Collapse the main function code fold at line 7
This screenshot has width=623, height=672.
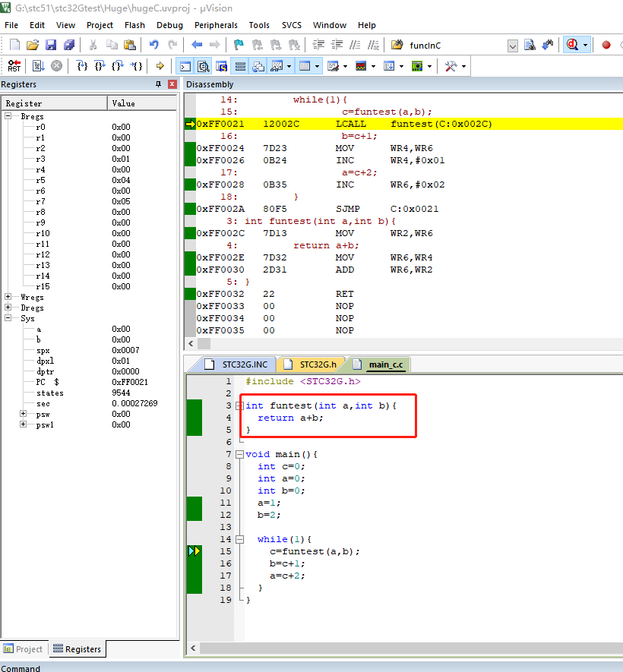point(239,454)
